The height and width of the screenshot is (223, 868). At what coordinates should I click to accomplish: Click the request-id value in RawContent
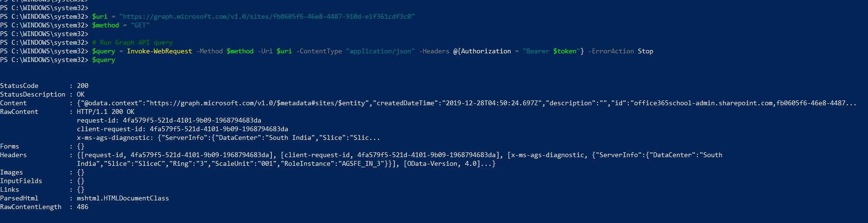point(192,120)
